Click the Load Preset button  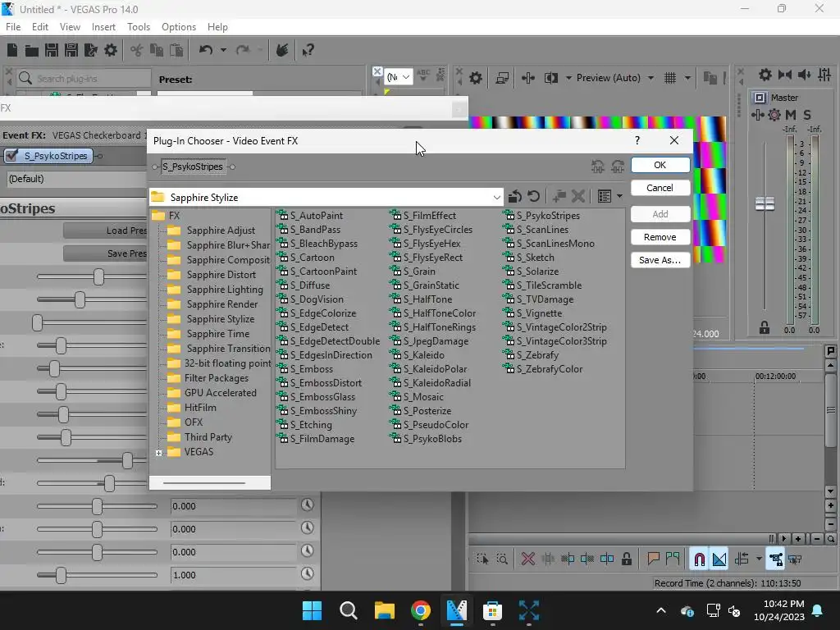[x=105, y=231]
